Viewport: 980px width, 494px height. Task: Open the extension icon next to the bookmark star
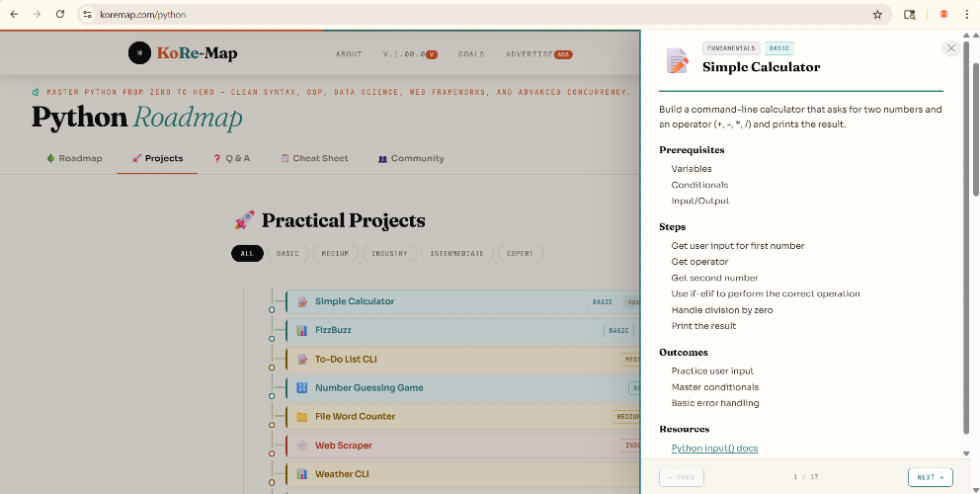click(x=910, y=14)
